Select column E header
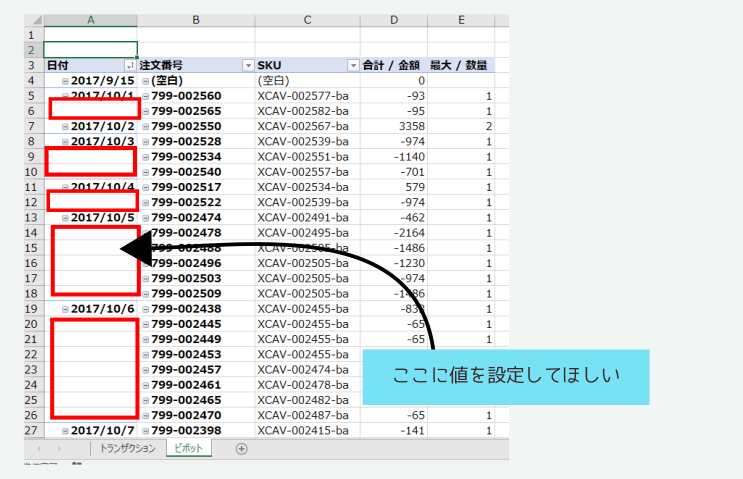The image size is (743, 479). tap(461, 20)
